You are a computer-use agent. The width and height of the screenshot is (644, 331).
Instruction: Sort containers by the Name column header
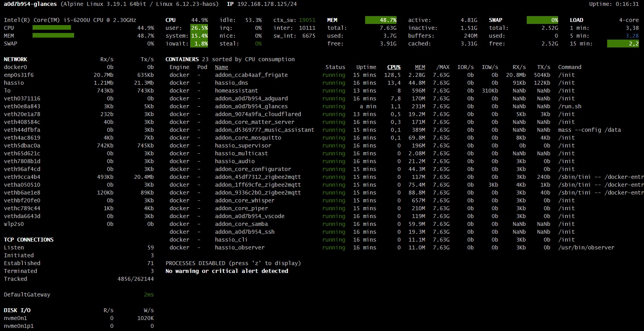pyautogui.click(x=221, y=67)
